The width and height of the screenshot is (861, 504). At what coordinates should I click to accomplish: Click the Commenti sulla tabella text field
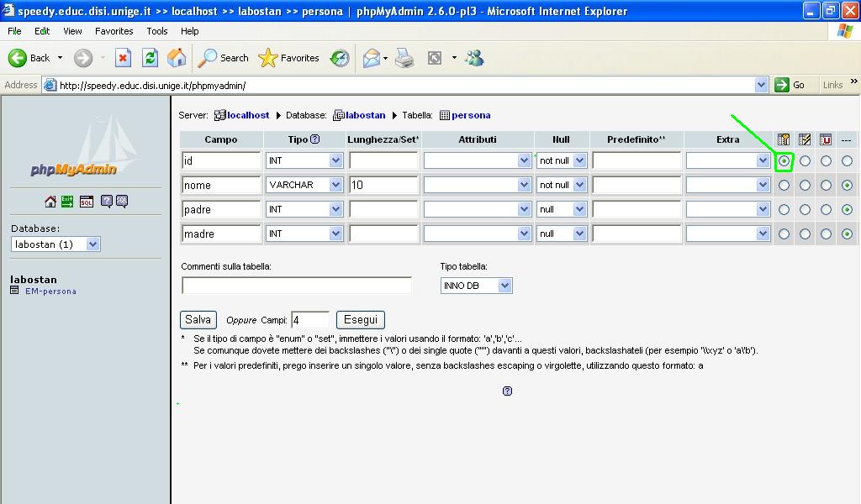pos(296,286)
